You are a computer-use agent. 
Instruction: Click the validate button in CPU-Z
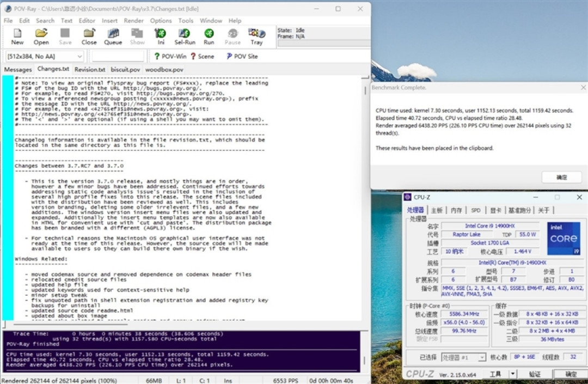[535, 374]
